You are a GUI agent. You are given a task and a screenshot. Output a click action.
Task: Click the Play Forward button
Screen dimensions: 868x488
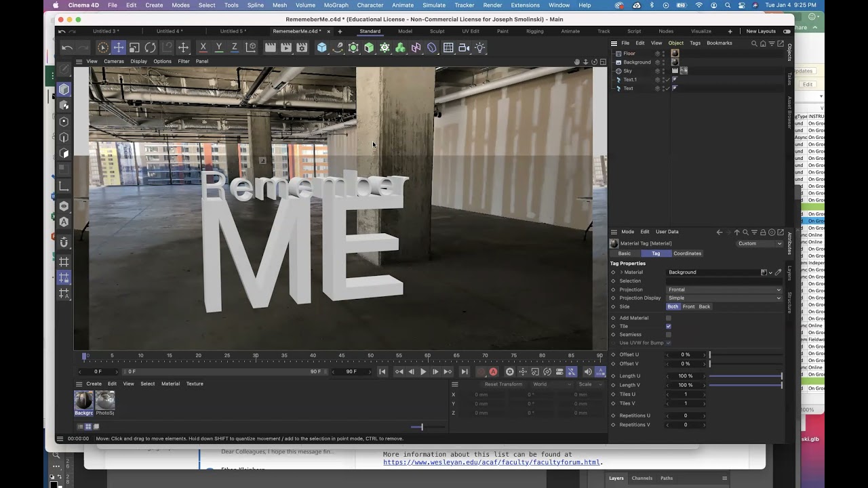[423, 371]
